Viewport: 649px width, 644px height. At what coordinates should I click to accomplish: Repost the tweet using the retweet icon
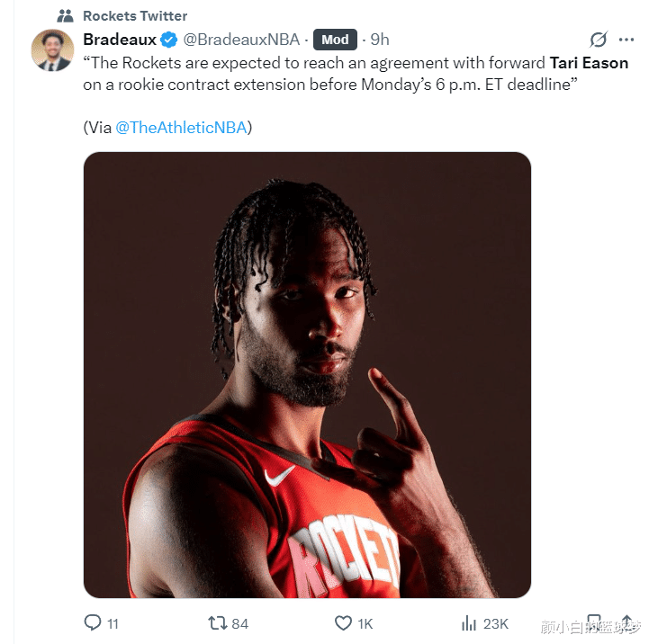point(217,622)
